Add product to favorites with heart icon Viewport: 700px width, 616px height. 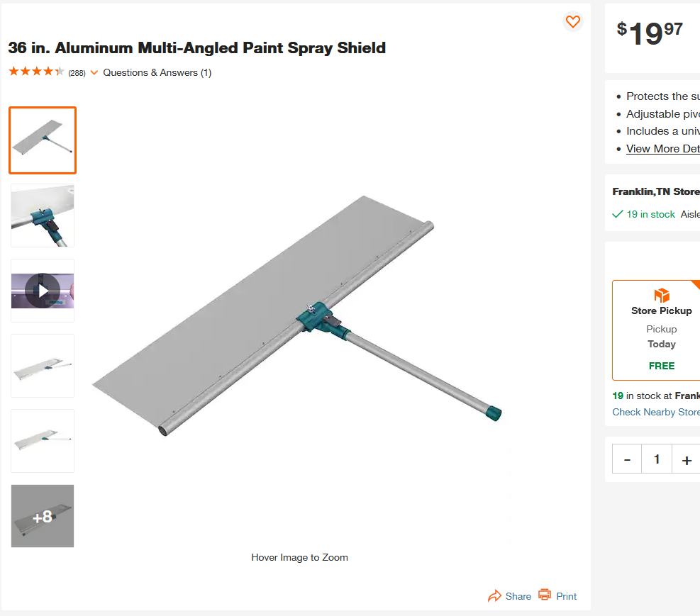pos(573,21)
